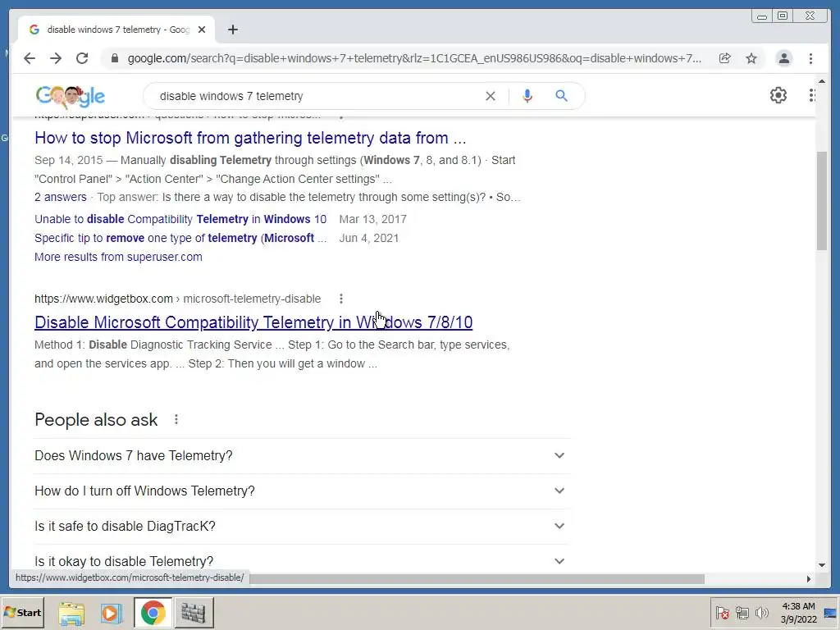
Task: Open a new Chrome tab
Action: (x=232, y=30)
